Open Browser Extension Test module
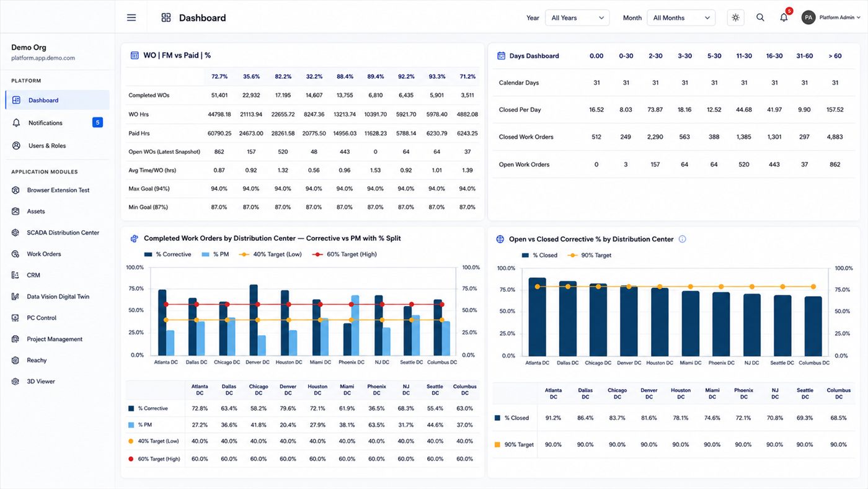This screenshot has height=489, width=868. click(57, 190)
